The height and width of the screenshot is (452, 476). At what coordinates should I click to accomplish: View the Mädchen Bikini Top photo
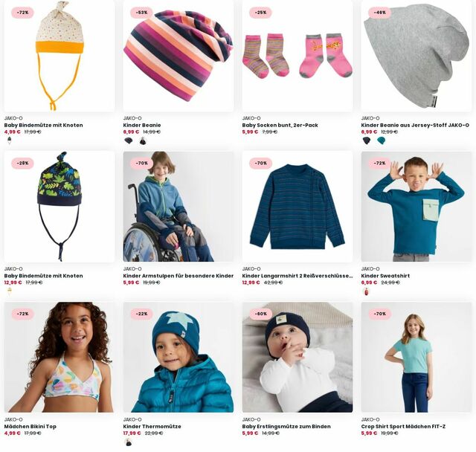(x=59, y=357)
